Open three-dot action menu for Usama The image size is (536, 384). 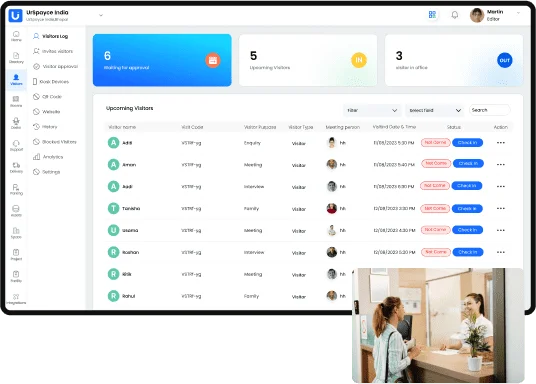pyautogui.click(x=501, y=230)
